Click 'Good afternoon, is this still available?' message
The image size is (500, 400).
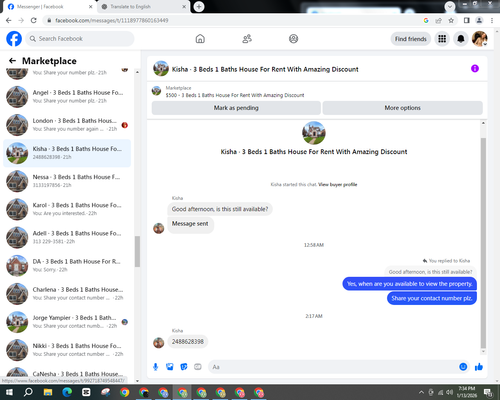coord(220,209)
